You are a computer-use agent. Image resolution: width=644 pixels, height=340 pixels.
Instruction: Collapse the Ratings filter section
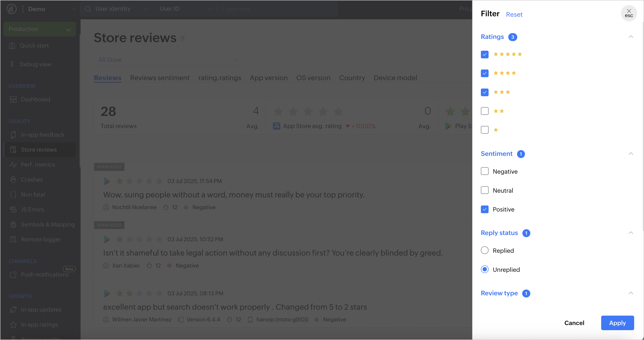coord(631,37)
